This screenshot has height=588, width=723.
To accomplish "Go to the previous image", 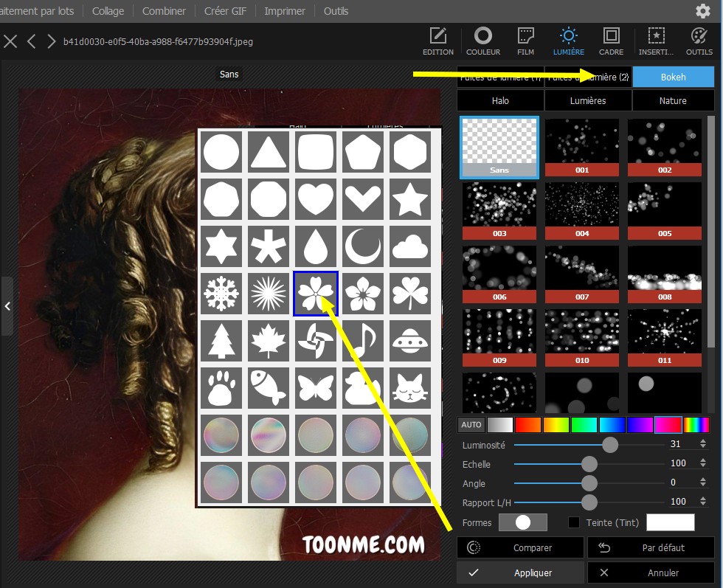I will pos(31,41).
